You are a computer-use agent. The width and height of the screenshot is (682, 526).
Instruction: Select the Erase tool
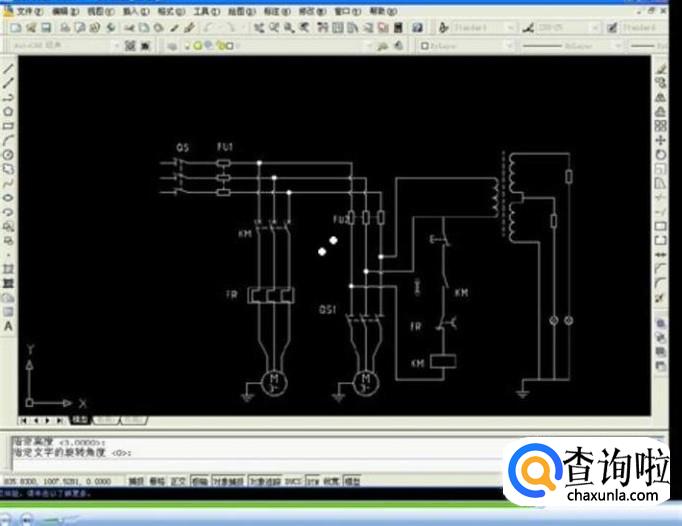pos(661,68)
